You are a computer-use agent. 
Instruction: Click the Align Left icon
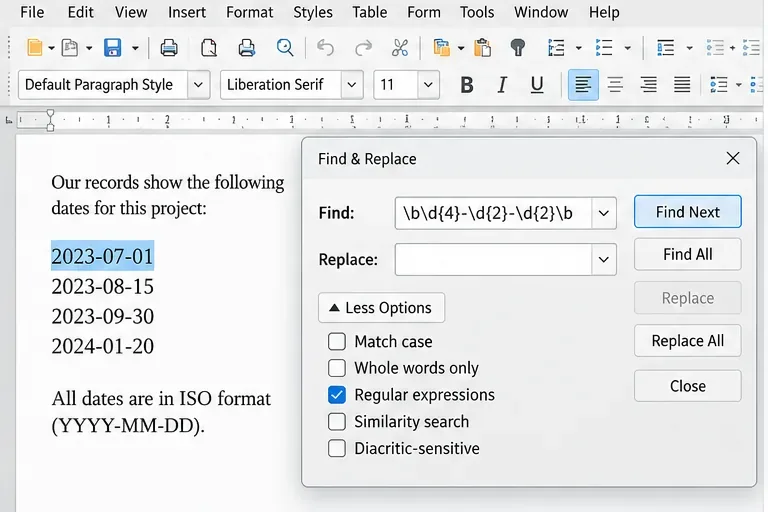click(583, 85)
